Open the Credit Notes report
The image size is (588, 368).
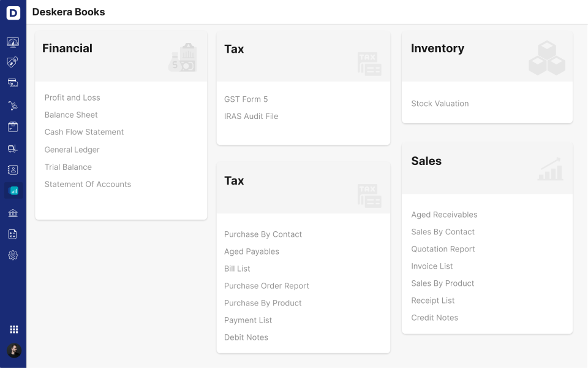435,318
